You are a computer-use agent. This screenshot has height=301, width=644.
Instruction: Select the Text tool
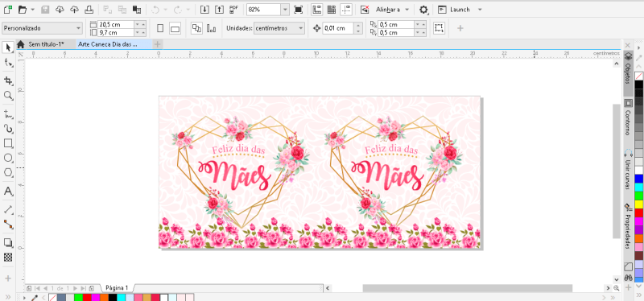click(x=8, y=192)
